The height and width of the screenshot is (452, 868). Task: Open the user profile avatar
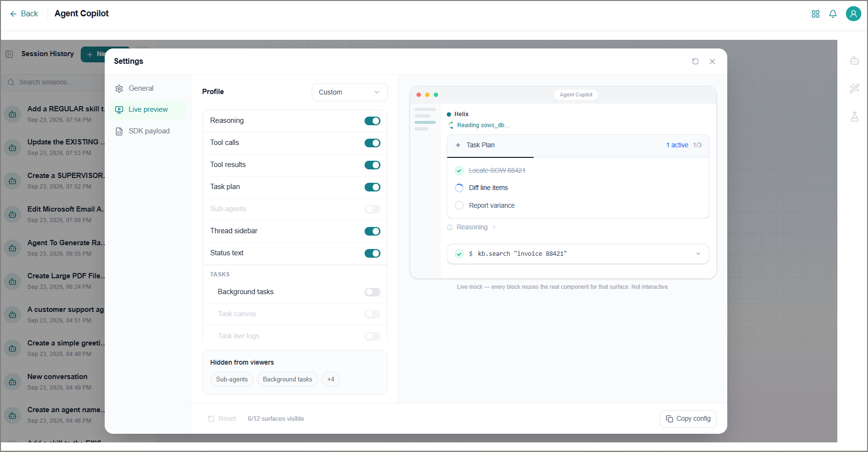(854, 14)
